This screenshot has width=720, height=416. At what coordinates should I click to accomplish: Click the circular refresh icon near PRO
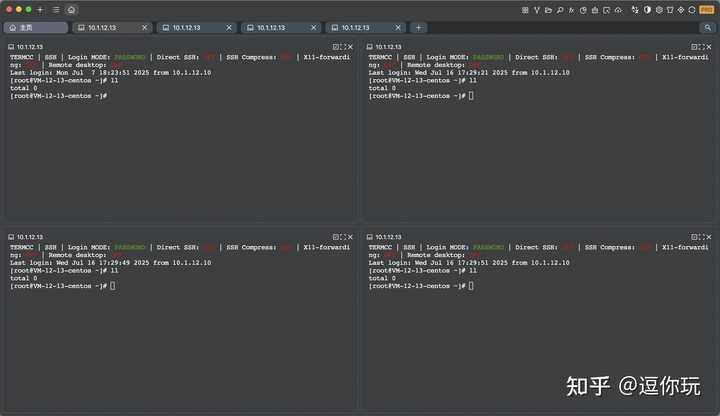coord(692,10)
